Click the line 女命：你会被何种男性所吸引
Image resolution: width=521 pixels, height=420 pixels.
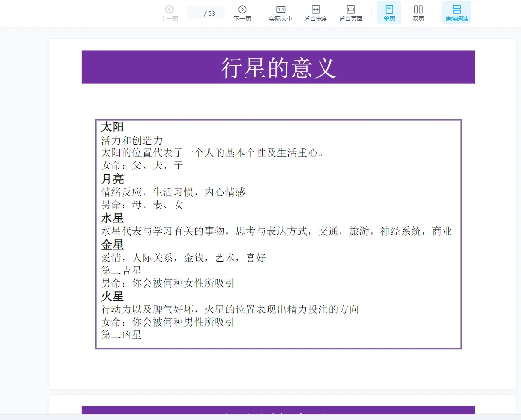(168, 322)
